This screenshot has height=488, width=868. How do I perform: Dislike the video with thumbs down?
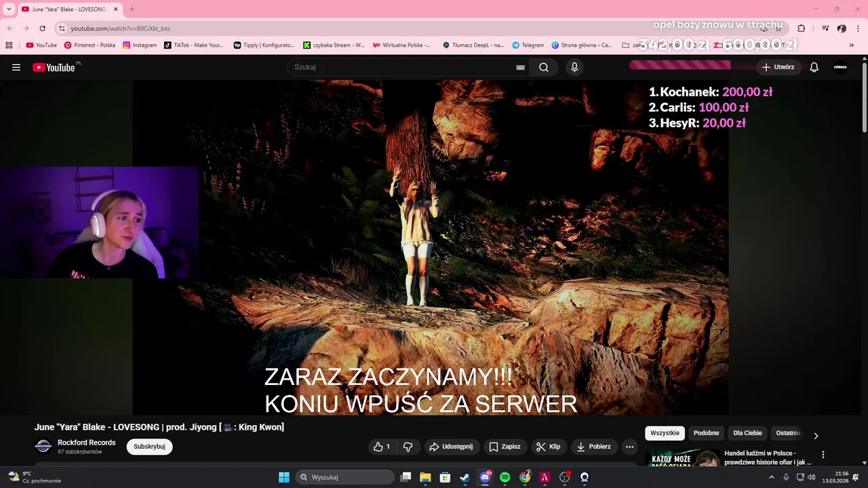point(408,447)
